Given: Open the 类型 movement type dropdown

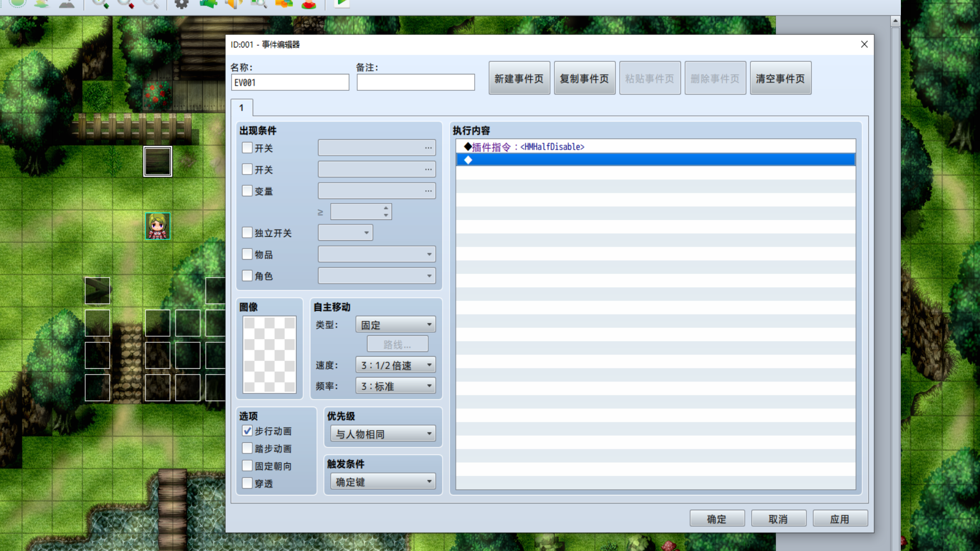Looking at the screenshot, I should tap(396, 324).
